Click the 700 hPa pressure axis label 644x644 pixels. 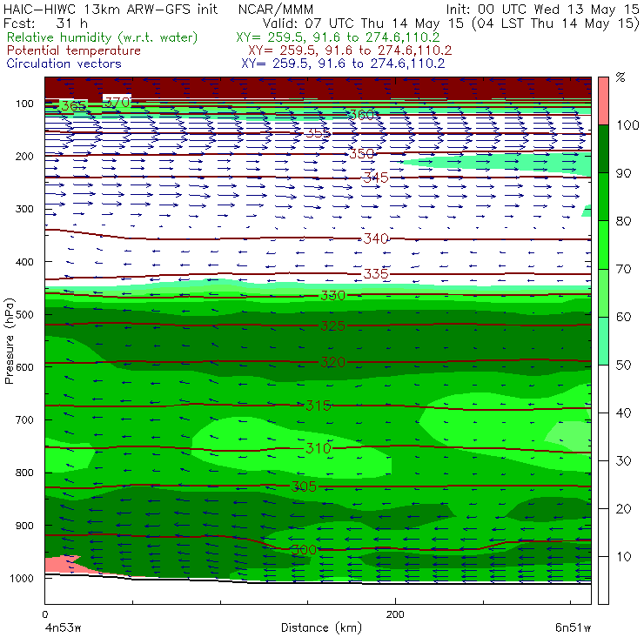(24, 419)
